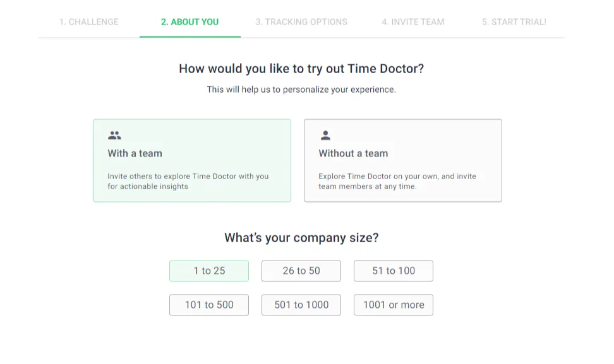
Task: Open the About You tab
Action: (x=190, y=21)
